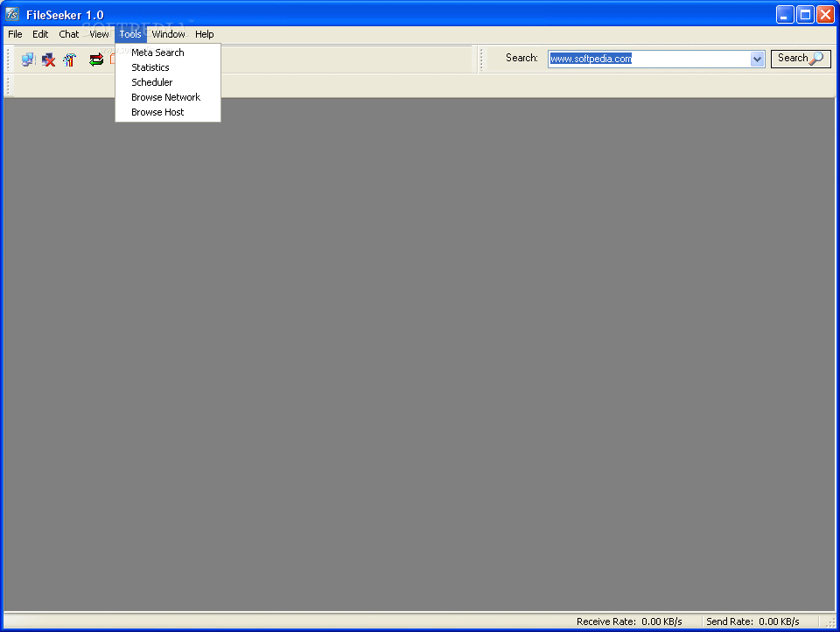Open the Help menu
The height and width of the screenshot is (632, 840).
(204, 34)
